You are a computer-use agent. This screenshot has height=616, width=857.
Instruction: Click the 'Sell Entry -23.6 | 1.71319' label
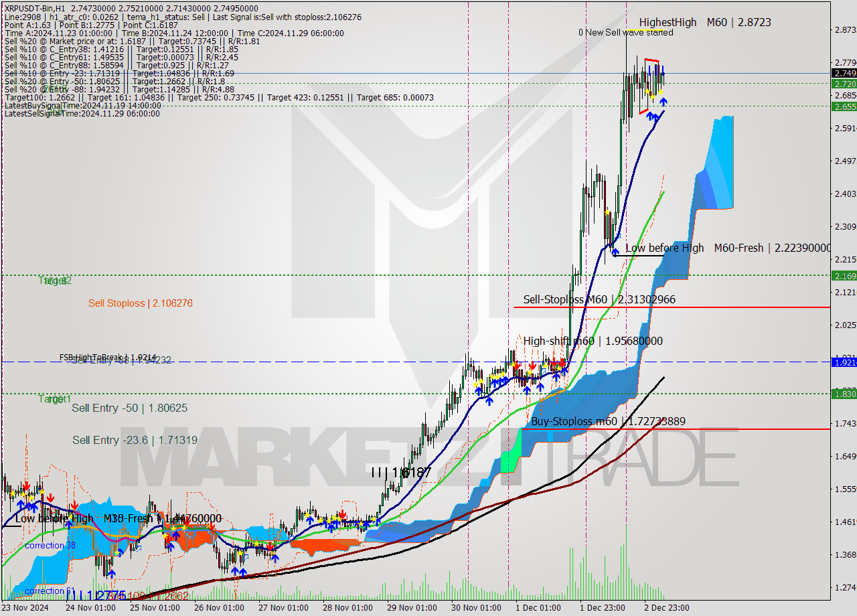coord(135,440)
